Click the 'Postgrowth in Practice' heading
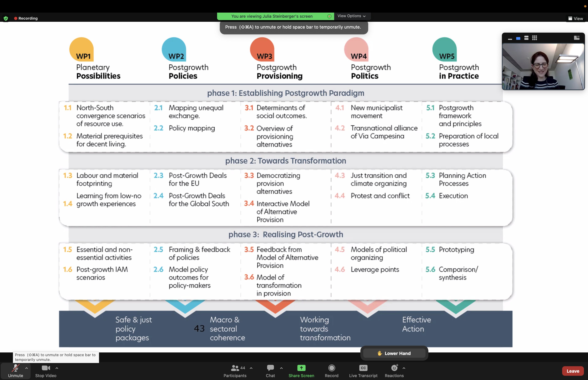Image resolution: width=588 pixels, height=380 pixels. point(459,72)
